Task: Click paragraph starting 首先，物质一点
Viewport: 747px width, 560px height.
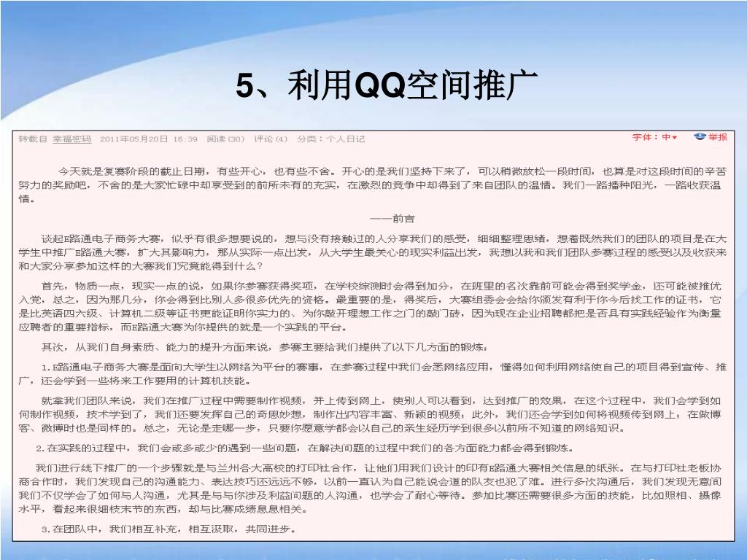Action: coord(370,307)
